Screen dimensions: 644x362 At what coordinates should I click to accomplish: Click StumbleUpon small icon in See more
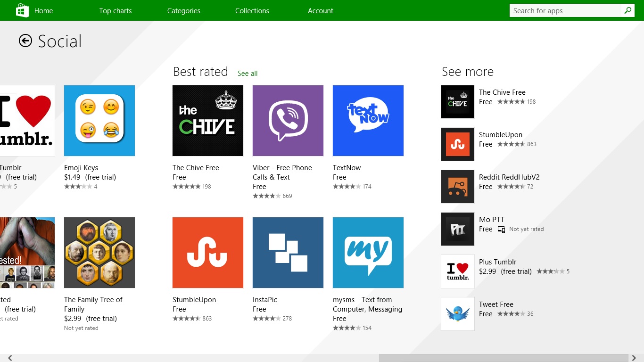pyautogui.click(x=458, y=144)
